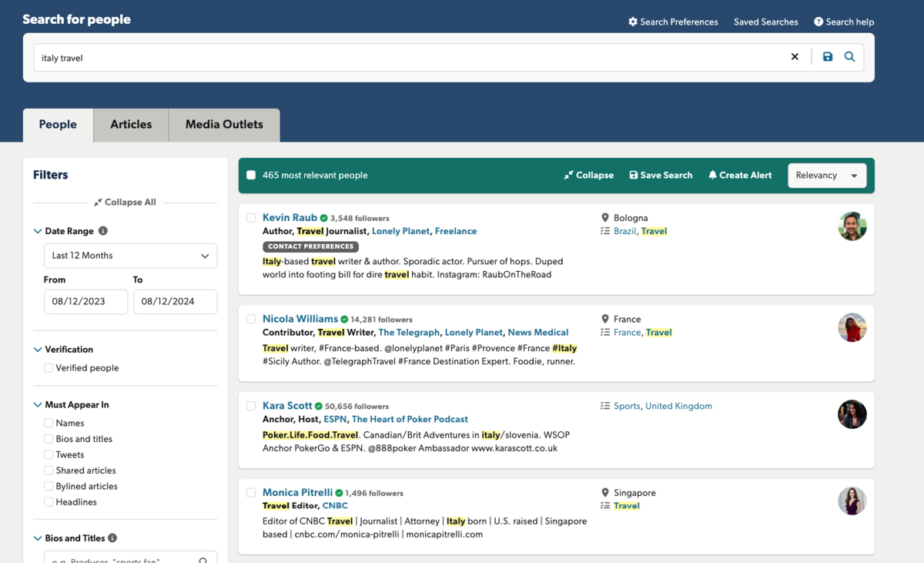
Task: Collapse the Must Appear In section
Action: pyautogui.click(x=38, y=405)
